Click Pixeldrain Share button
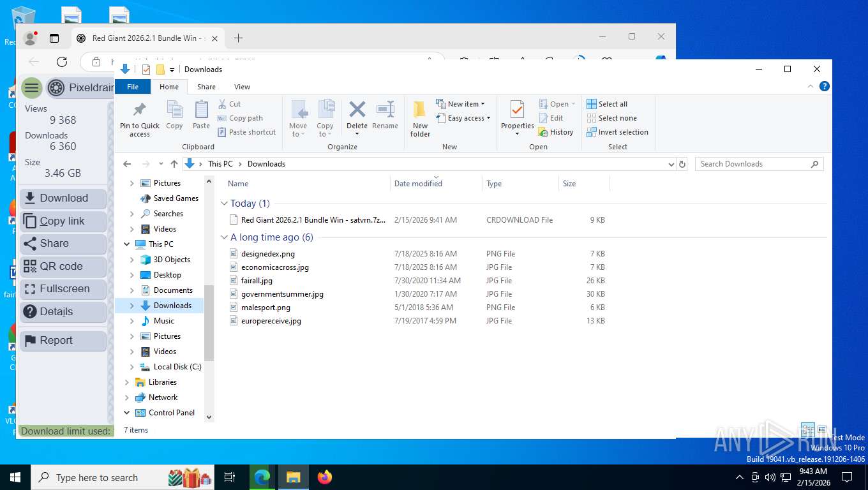 coord(63,244)
